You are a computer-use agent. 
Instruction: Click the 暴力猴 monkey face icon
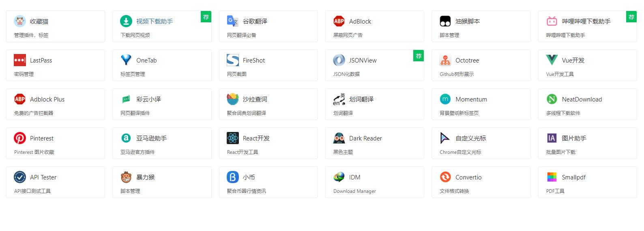tap(126, 177)
